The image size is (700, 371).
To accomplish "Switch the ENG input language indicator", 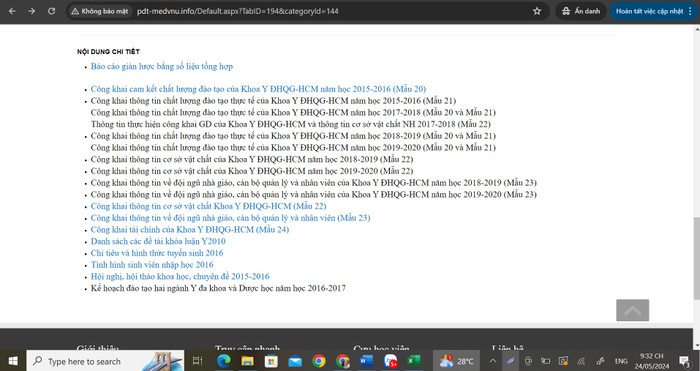I will coord(621,361).
